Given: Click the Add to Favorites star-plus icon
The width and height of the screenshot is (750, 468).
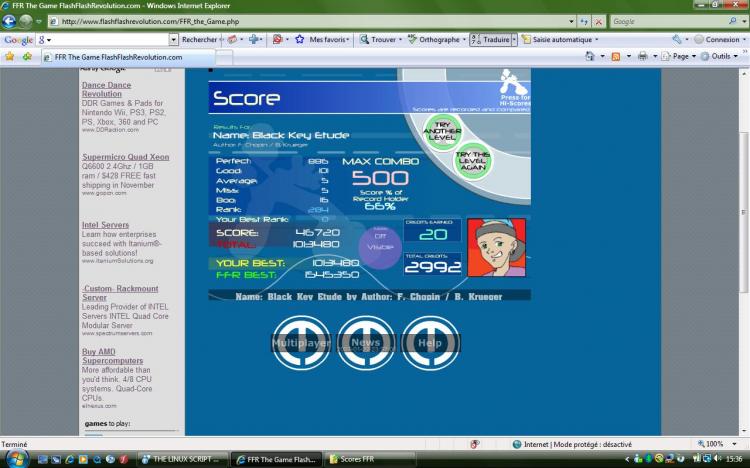Looking at the screenshot, I should pyautogui.click(x=27, y=56).
